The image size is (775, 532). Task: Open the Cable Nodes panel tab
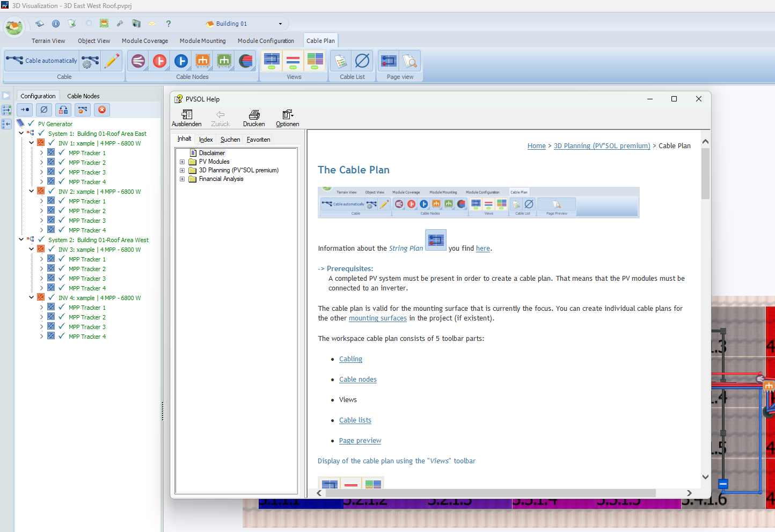83,96
